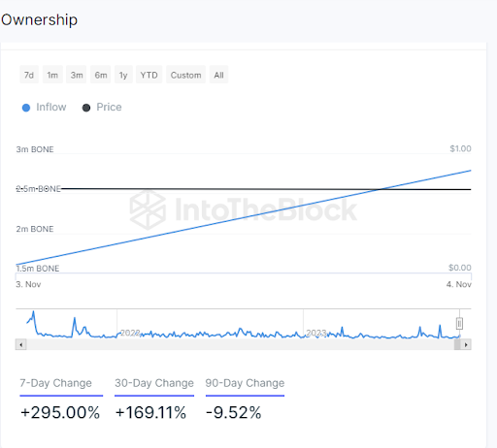Choose the YTD range option

pyautogui.click(x=149, y=75)
